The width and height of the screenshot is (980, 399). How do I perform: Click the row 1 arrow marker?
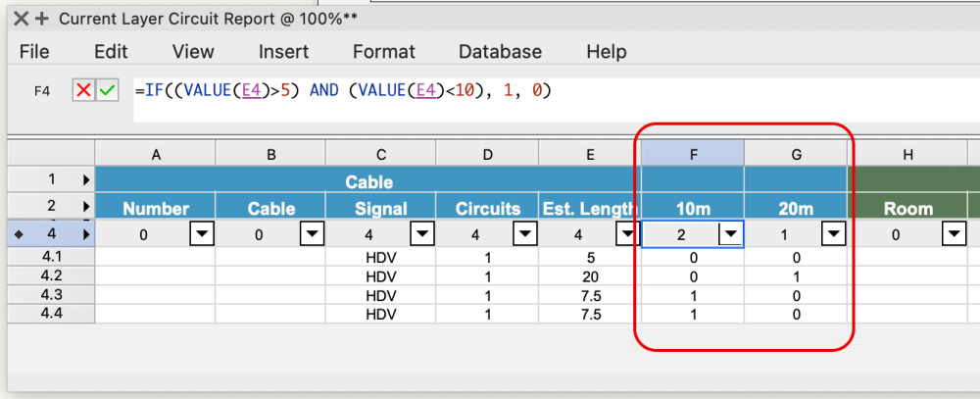click(x=84, y=181)
